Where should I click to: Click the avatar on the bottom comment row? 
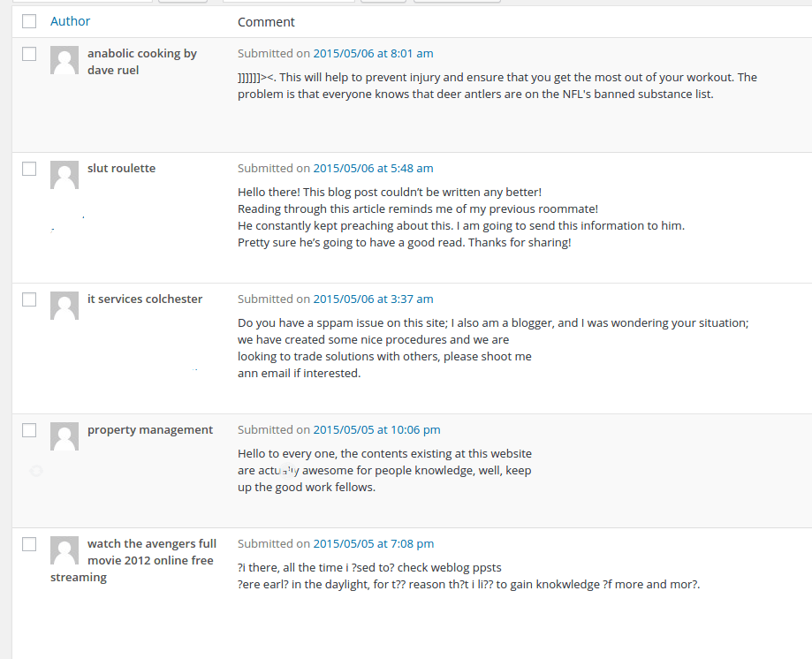(64, 550)
